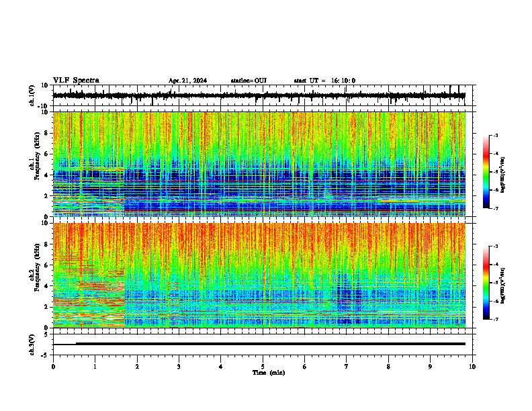Click time axis tick label "10" at far right
The width and height of the screenshot is (532, 411).
[x=472, y=367]
